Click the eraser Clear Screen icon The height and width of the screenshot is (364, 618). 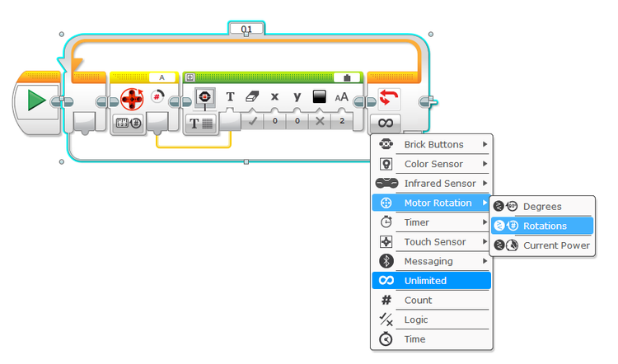point(252,97)
